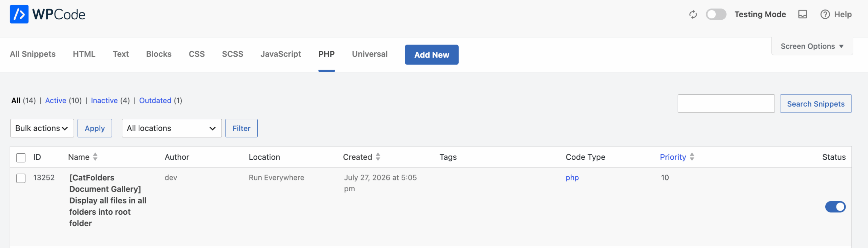Click author name dev

click(x=171, y=178)
